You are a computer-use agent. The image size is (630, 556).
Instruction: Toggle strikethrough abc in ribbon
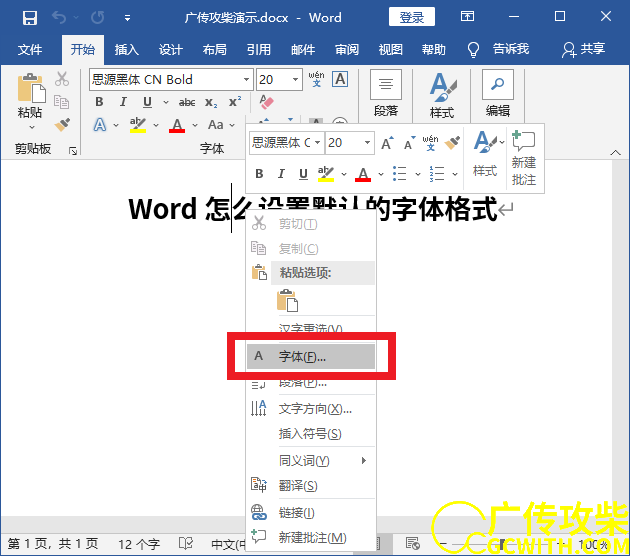(x=187, y=102)
